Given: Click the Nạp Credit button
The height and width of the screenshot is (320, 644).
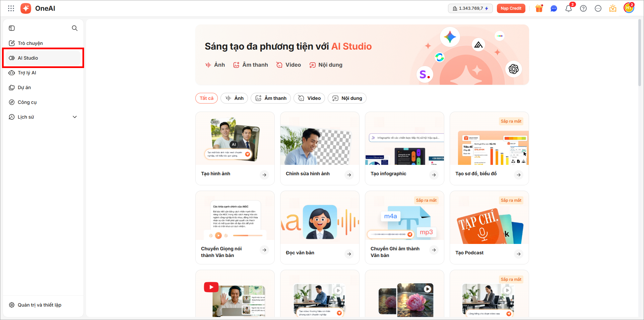Looking at the screenshot, I should tap(511, 8).
